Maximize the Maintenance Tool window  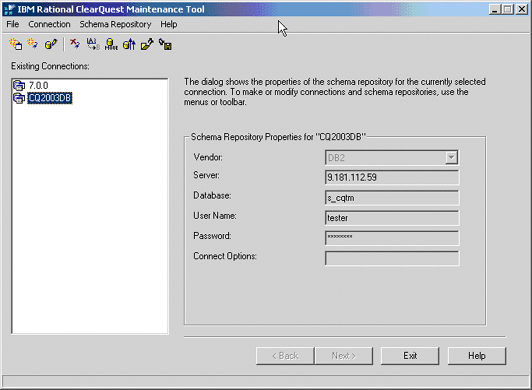click(x=508, y=9)
